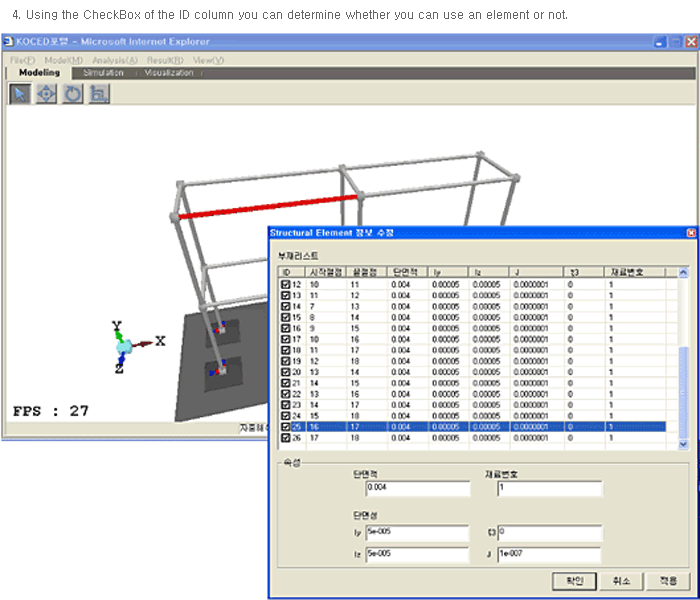Select the red highlighted beam element
This screenshot has height=600, width=700.
click(270, 206)
